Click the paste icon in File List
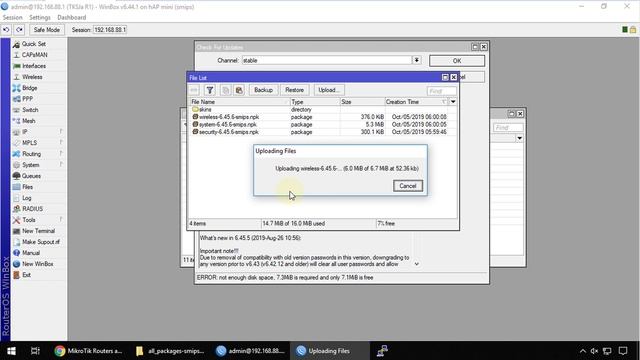 (239, 90)
